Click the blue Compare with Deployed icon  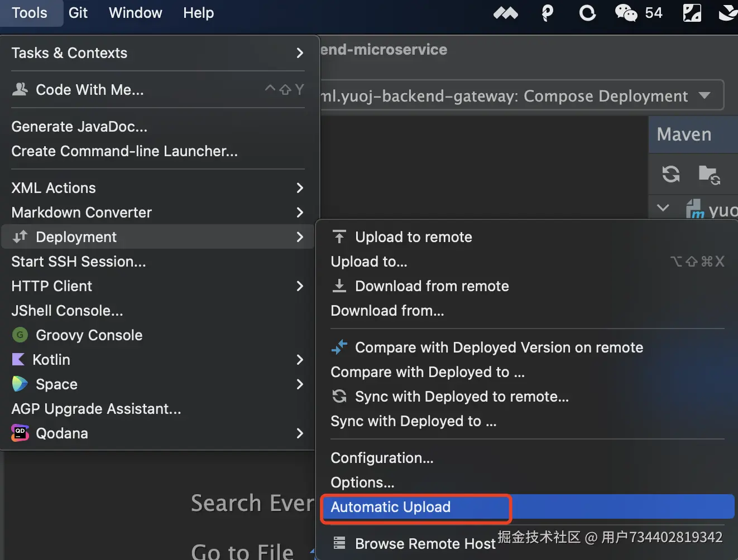[x=339, y=347]
